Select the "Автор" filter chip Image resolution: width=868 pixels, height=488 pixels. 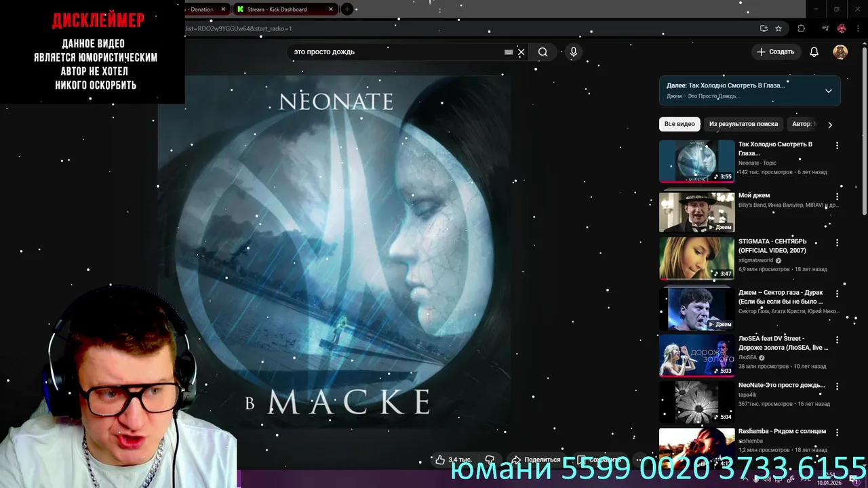804,124
